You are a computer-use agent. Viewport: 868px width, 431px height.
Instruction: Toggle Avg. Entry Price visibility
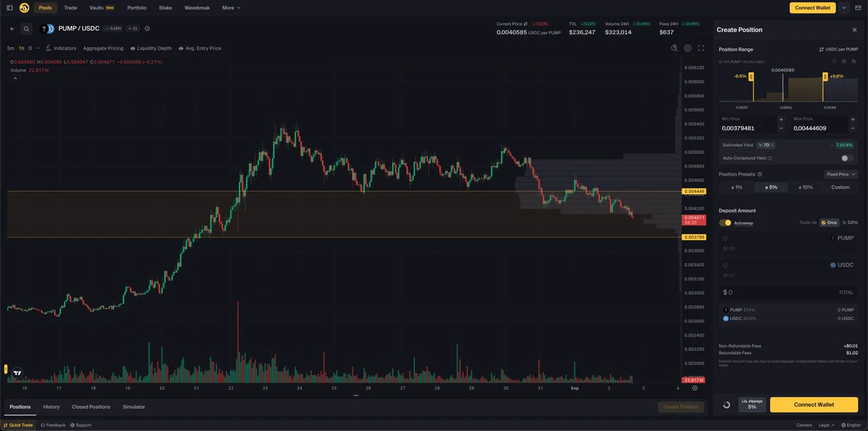(x=200, y=48)
